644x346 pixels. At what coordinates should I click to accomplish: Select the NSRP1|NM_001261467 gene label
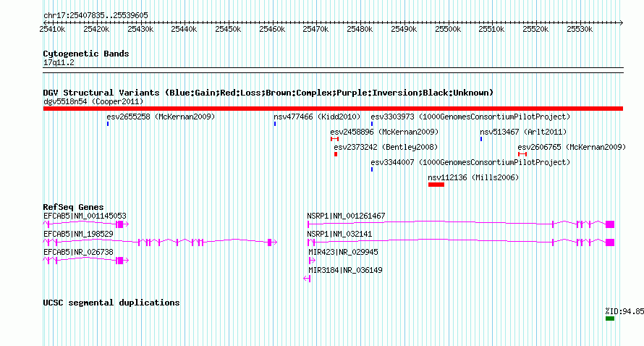point(346,216)
